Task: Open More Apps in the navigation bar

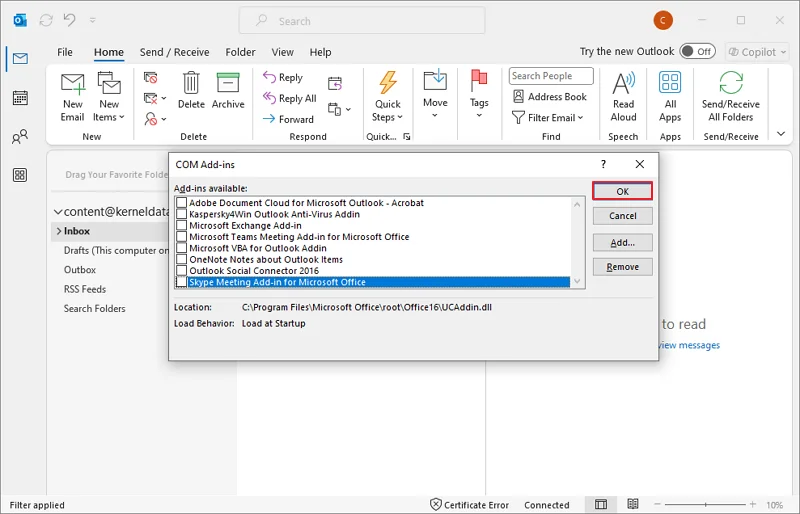Action: pyautogui.click(x=20, y=175)
